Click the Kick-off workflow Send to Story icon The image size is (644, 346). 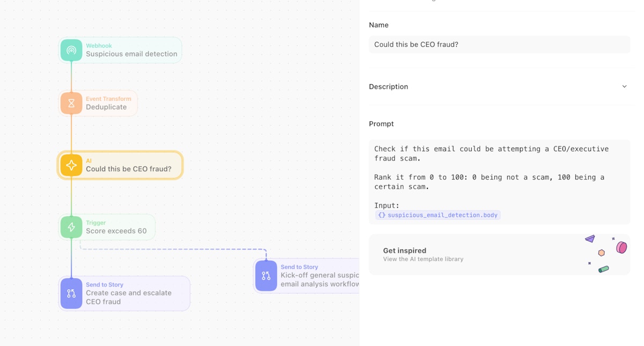266,276
